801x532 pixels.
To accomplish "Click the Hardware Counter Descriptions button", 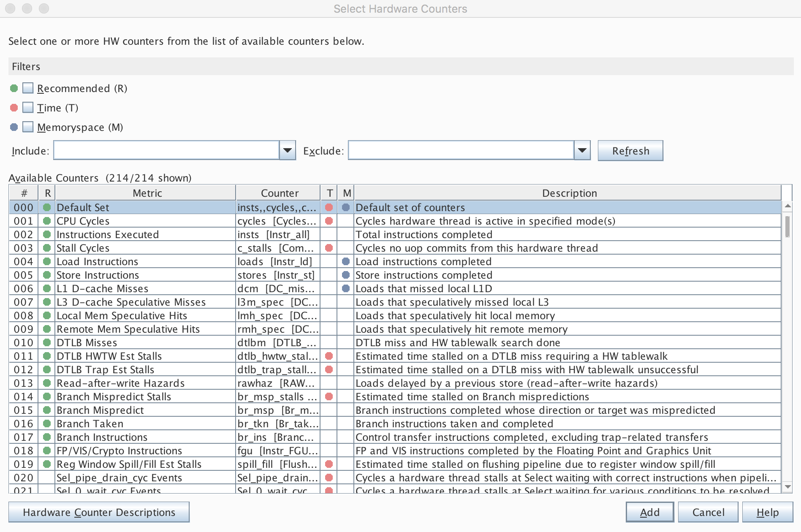I will coord(99,512).
